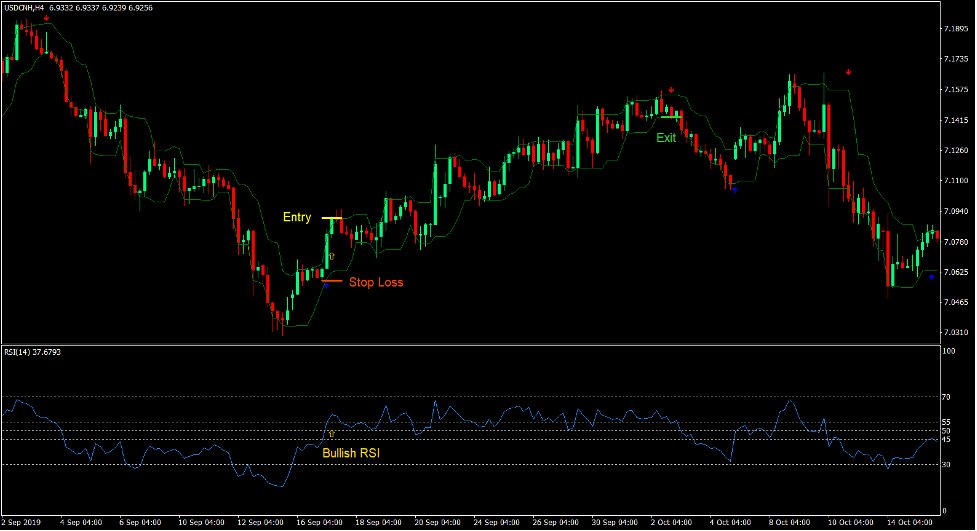This screenshot has height=531, width=977.
Task: Click the 70 level on the RSI scale
Action: pyautogui.click(x=945, y=397)
